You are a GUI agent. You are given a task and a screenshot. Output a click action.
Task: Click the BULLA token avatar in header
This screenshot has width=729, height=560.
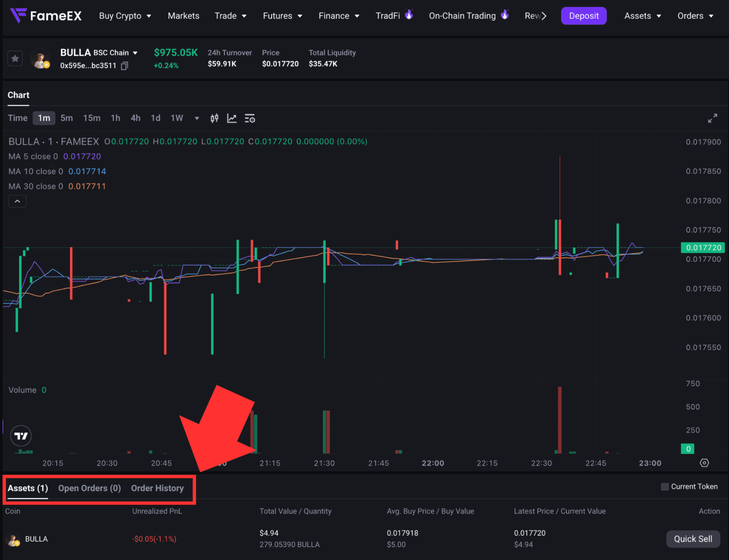(x=40, y=59)
